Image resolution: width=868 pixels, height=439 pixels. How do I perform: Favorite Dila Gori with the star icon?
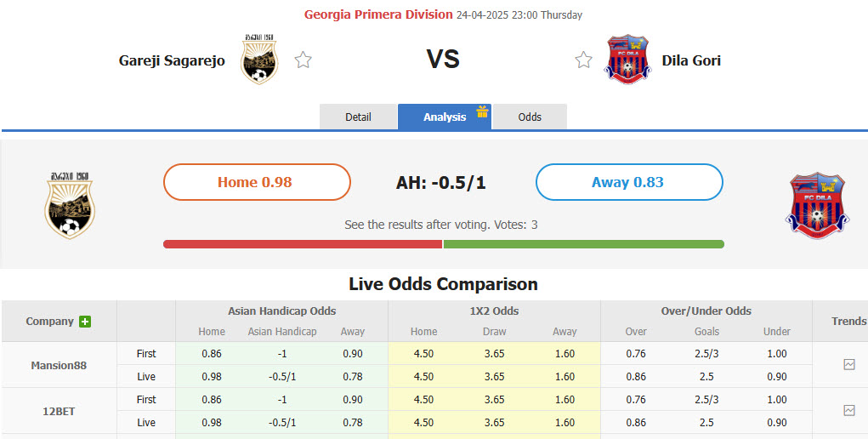583,60
